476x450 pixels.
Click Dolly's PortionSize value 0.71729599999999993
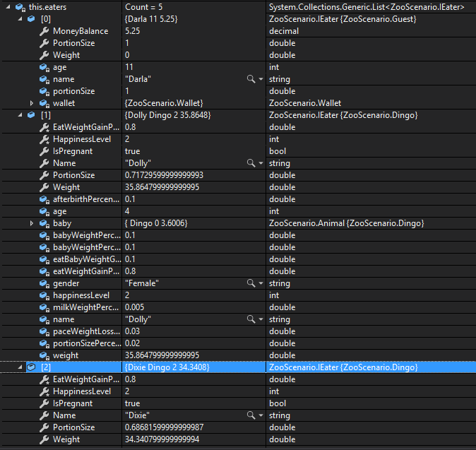click(x=164, y=175)
